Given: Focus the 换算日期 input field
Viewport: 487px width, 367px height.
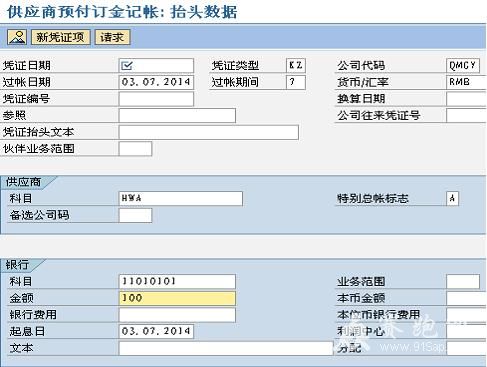Looking at the screenshot, I should point(466,99).
